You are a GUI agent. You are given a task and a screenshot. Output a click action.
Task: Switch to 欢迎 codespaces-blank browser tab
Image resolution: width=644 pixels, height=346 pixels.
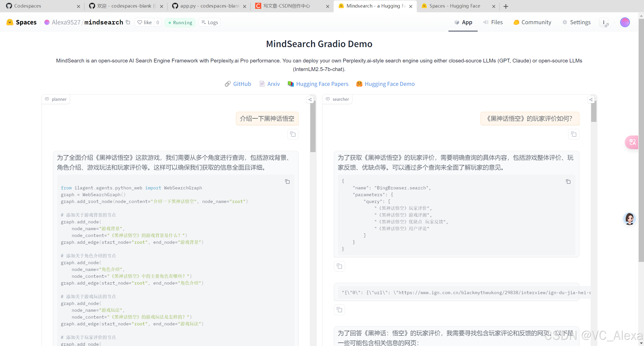point(126,6)
